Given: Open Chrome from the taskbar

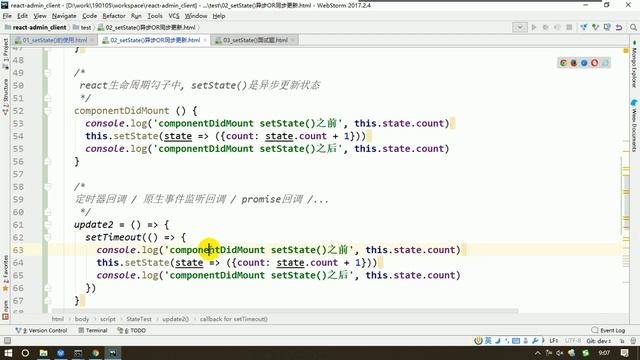Looking at the screenshot, I should [x=96, y=353].
